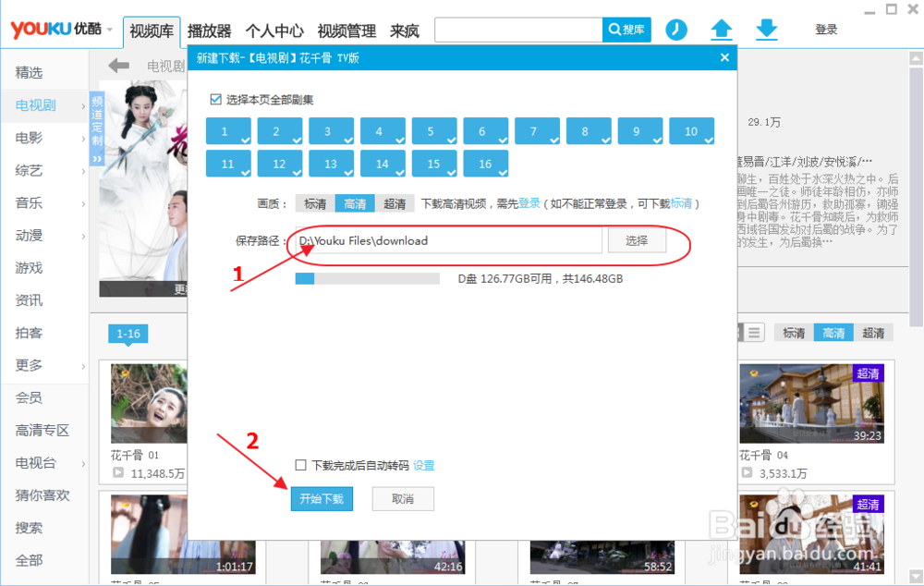
Task: Switch to the 播放器 tab
Action: (x=209, y=30)
